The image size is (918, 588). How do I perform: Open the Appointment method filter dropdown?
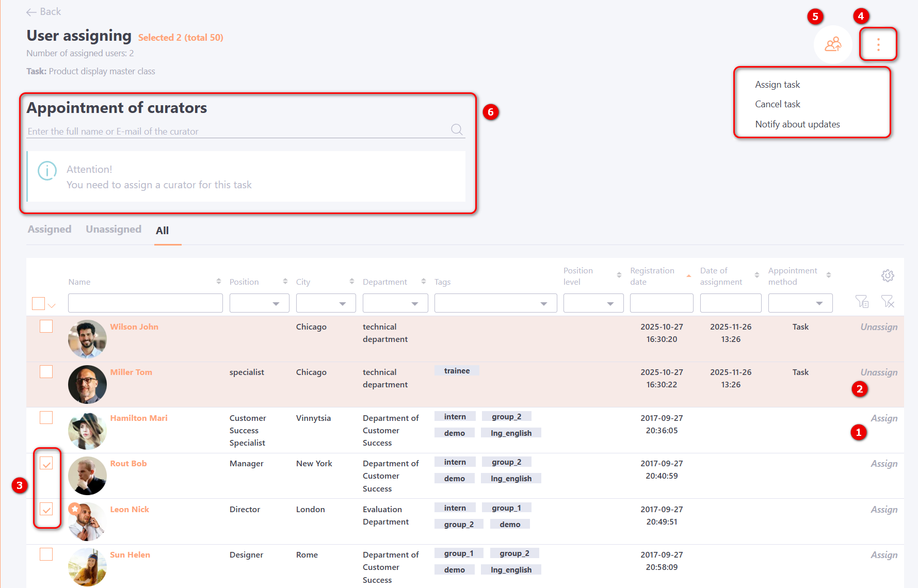coord(800,303)
